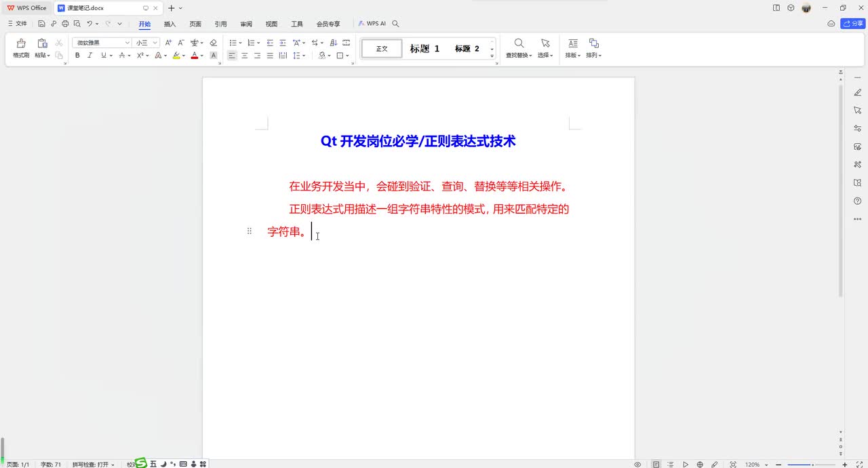Set center paragraph alignment
The width and height of the screenshot is (868, 468).
(x=245, y=56)
